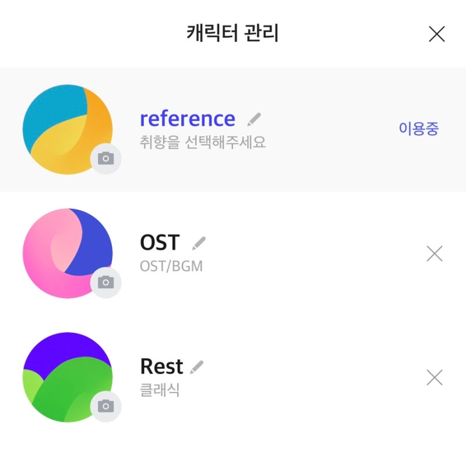Delete the OST character with X
This screenshot has width=466, height=476.
click(435, 254)
